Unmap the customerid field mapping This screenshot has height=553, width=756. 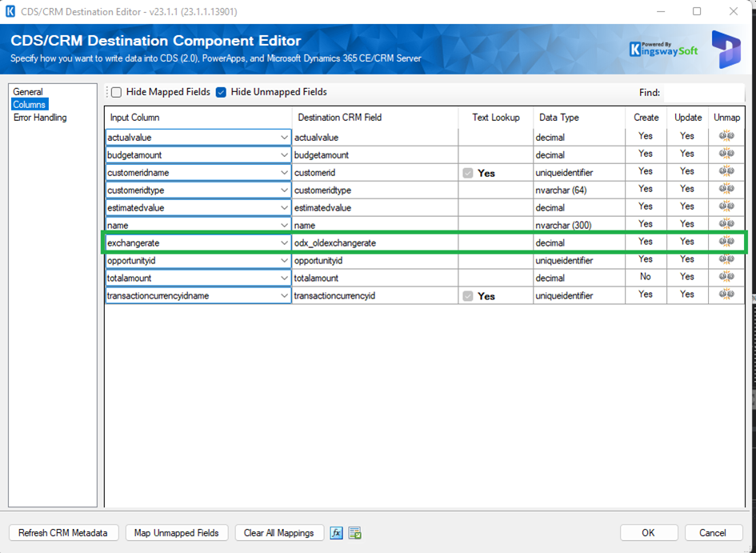coord(726,171)
